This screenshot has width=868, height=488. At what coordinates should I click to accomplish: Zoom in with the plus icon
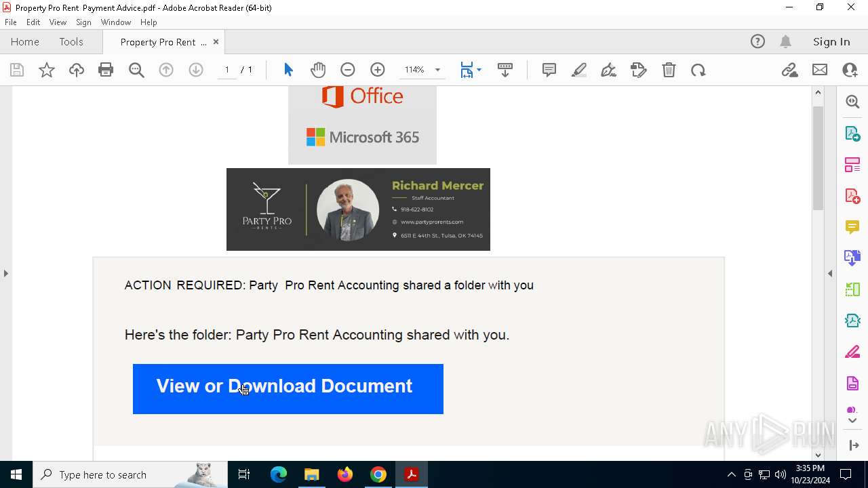(x=378, y=70)
